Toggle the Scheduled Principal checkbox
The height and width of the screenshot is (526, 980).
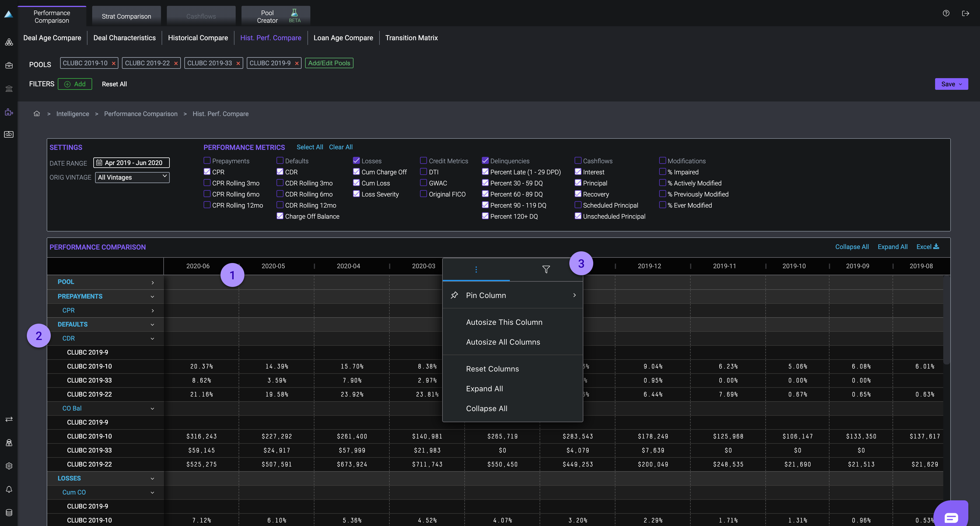coord(578,205)
